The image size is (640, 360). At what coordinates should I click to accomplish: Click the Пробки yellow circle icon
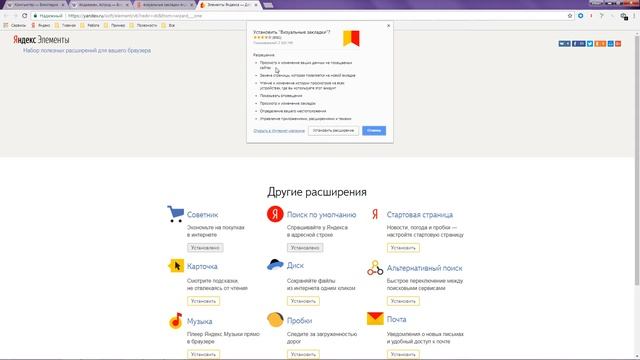[x=275, y=319]
